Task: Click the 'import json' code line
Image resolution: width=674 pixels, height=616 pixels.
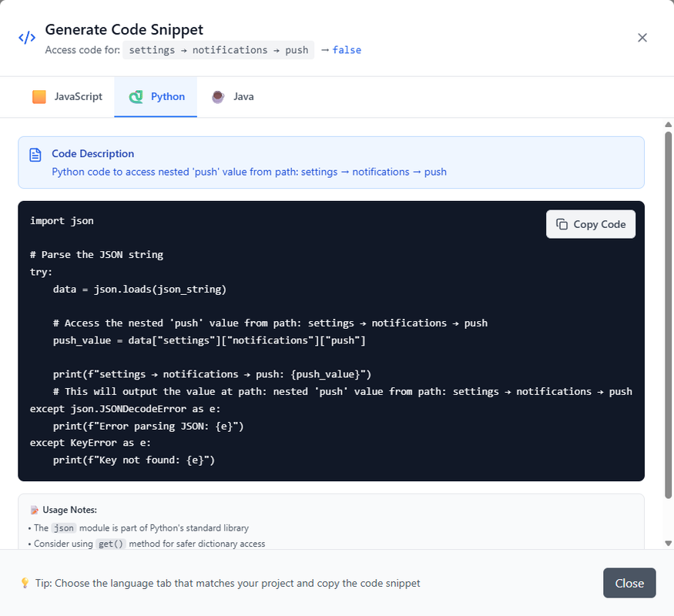Action: pyautogui.click(x=62, y=221)
